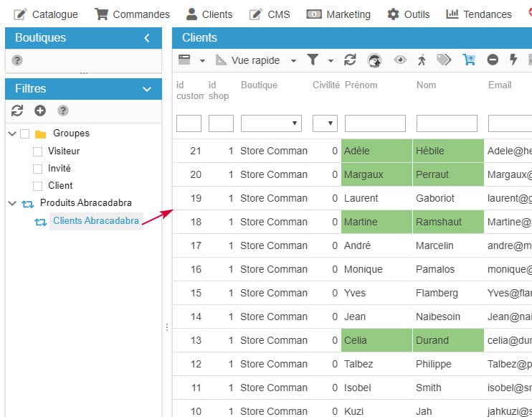Screen dimensions: 532x417
Task: Click the refresh icon in Clients toolbar
Action: pos(350,60)
